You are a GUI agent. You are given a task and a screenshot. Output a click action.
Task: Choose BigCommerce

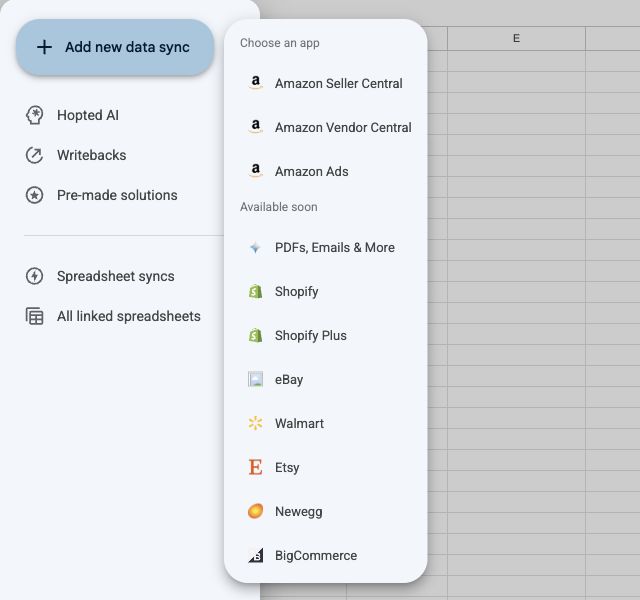click(x=326, y=556)
